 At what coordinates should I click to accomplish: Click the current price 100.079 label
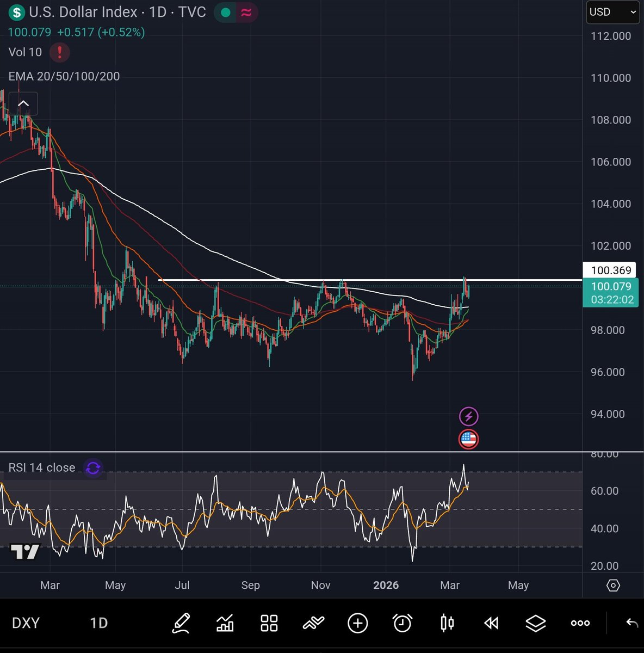(611, 293)
